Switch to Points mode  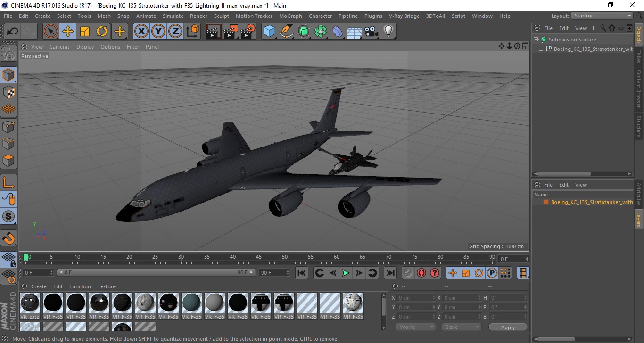pos(8,126)
